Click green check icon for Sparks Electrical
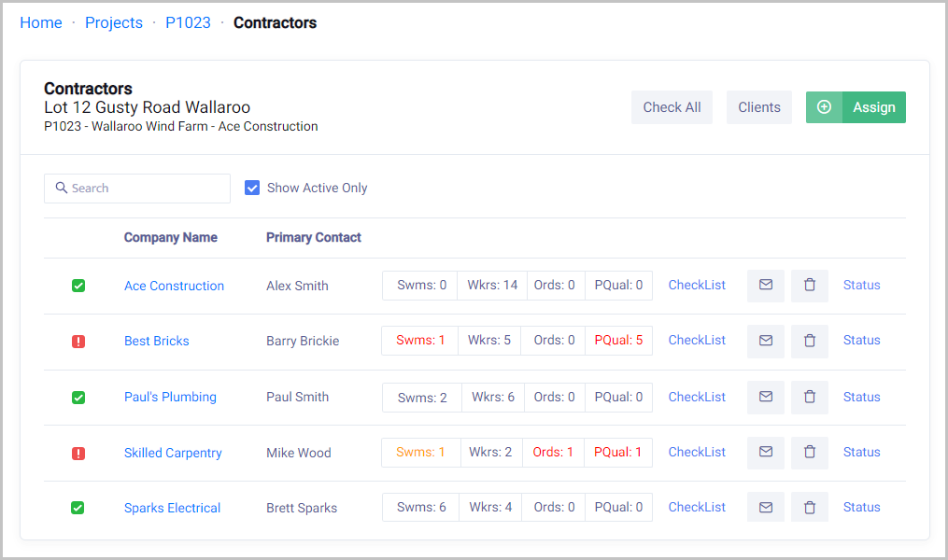Image resolution: width=948 pixels, height=560 pixels. [78, 508]
